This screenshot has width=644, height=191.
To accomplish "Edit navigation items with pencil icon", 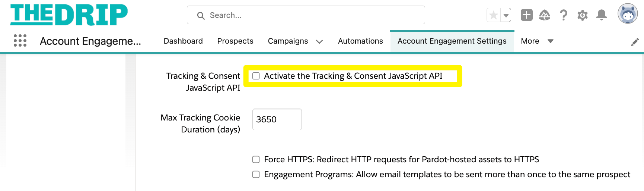I will (x=635, y=42).
